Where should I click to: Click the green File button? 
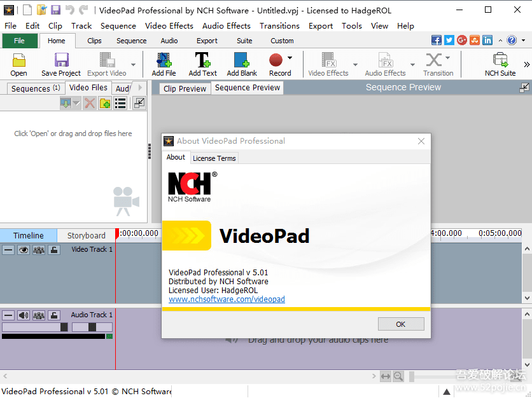pos(20,41)
